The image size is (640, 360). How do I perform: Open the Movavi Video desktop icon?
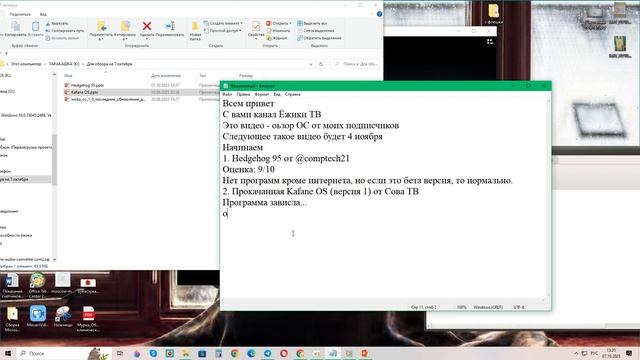point(38,317)
